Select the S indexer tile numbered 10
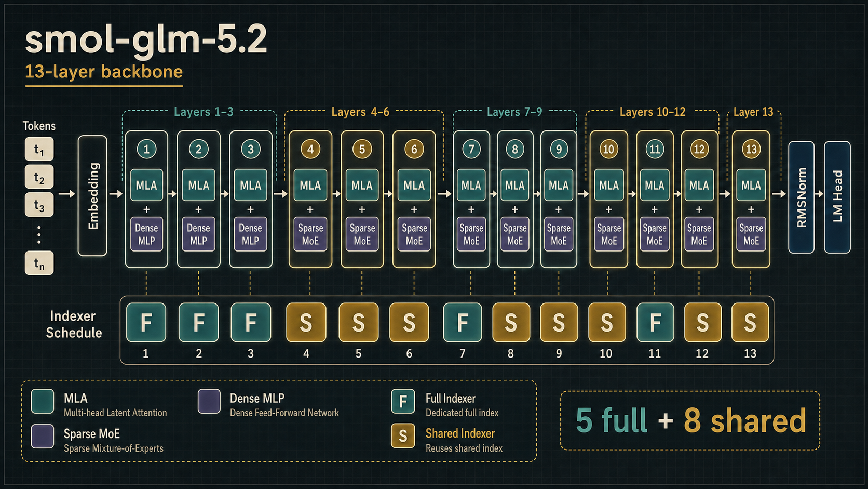Image resolution: width=868 pixels, height=489 pixels. click(x=607, y=323)
